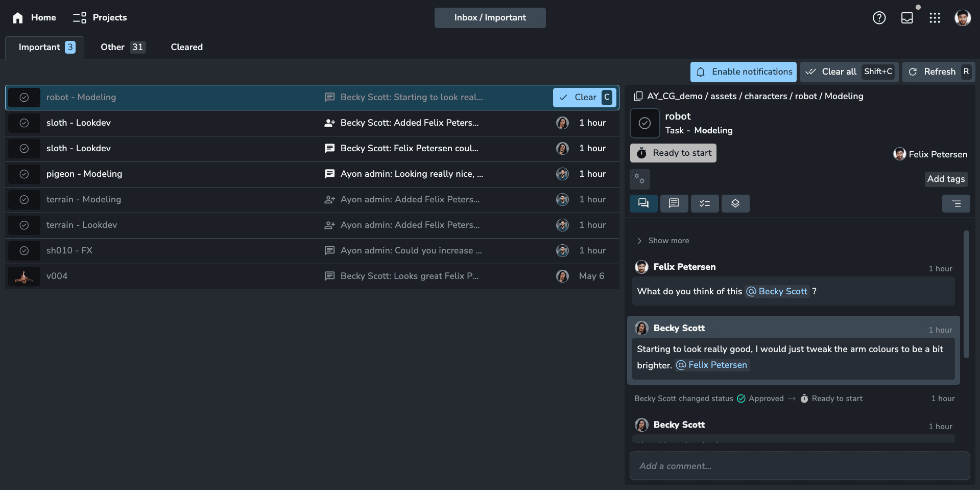Viewport: 980px width, 490px height.
Task: Click comment icon in v004 row
Action: coord(330,276)
